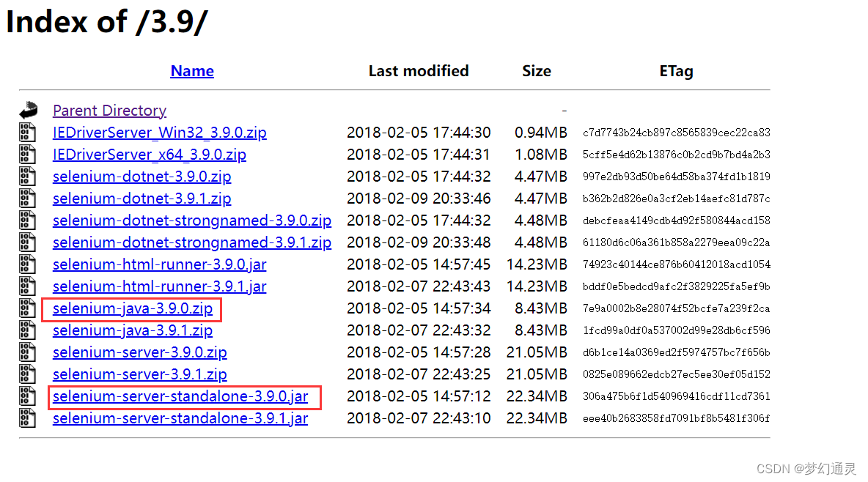Viewport: 868px width, 482px height.
Task: Click date 2018-02-05 17:44:30
Action: coord(419,133)
